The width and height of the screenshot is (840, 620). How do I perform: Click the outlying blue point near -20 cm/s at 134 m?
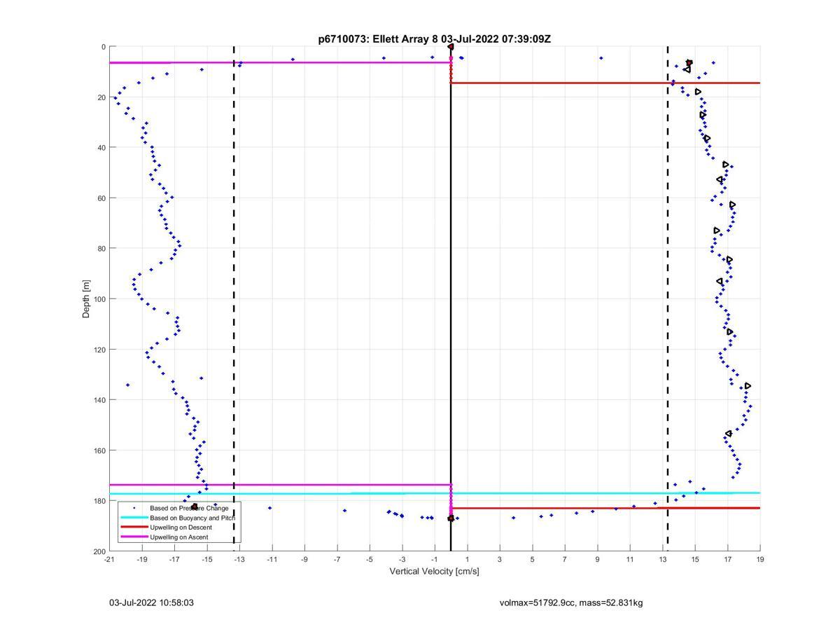[x=127, y=385]
